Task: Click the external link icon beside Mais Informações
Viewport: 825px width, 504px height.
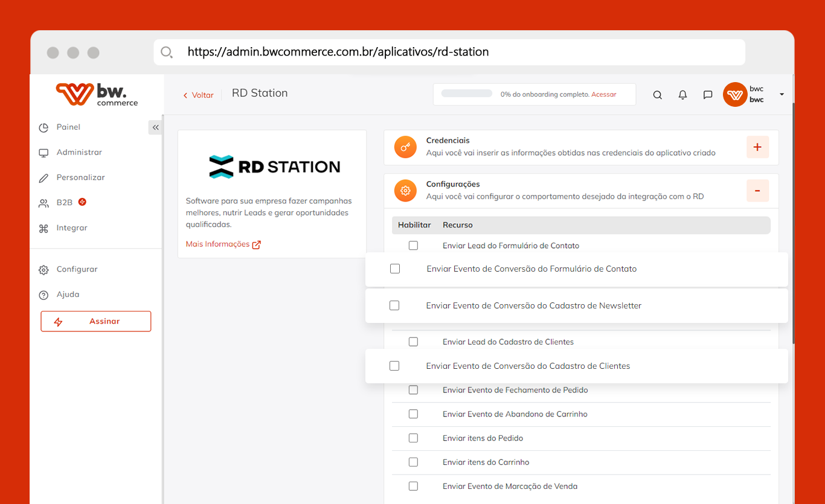Action: (x=256, y=244)
